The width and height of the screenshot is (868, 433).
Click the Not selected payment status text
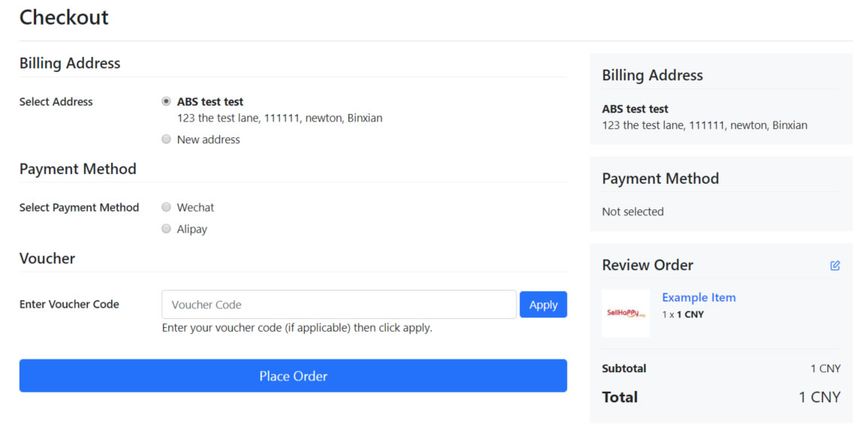click(x=632, y=212)
